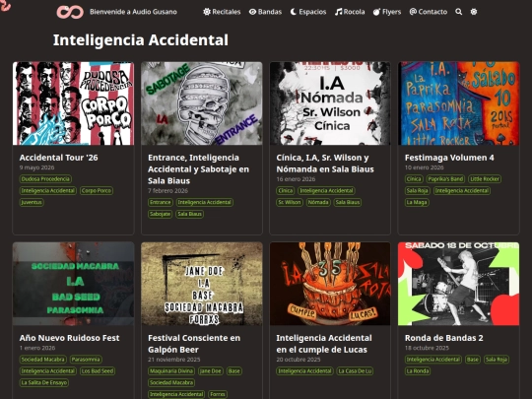This screenshot has height=399, width=532.
Task: Open Año Nuevo Ruidoso Fest title
Action: [70, 338]
